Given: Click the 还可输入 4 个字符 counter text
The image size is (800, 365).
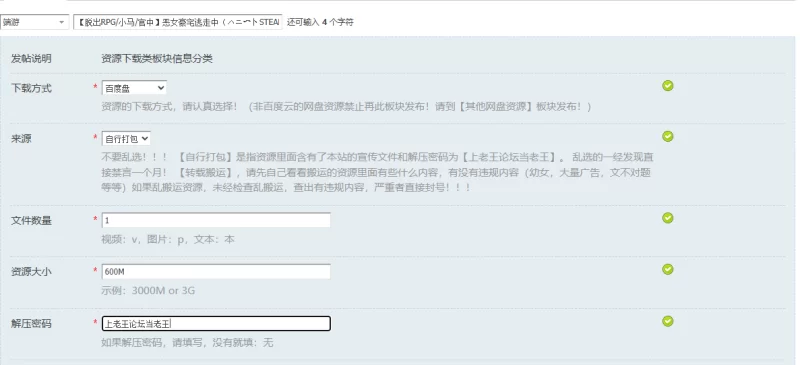Looking at the screenshot, I should pos(320,22).
